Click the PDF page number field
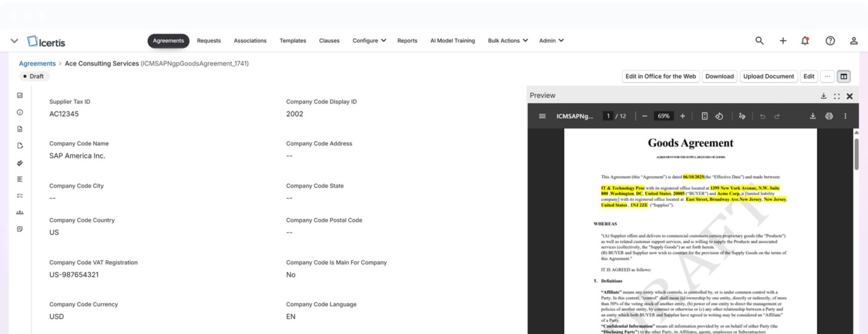 [608, 116]
